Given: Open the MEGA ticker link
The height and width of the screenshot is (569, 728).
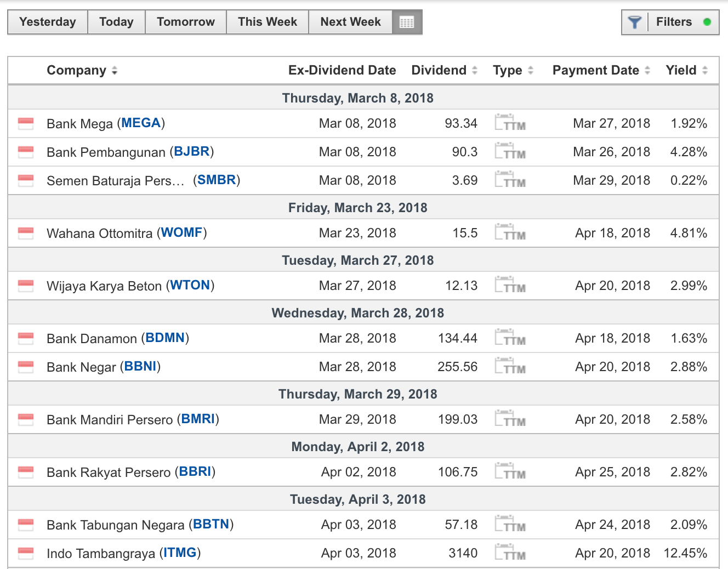Looking at the screenshot, I should click(141, 123).
